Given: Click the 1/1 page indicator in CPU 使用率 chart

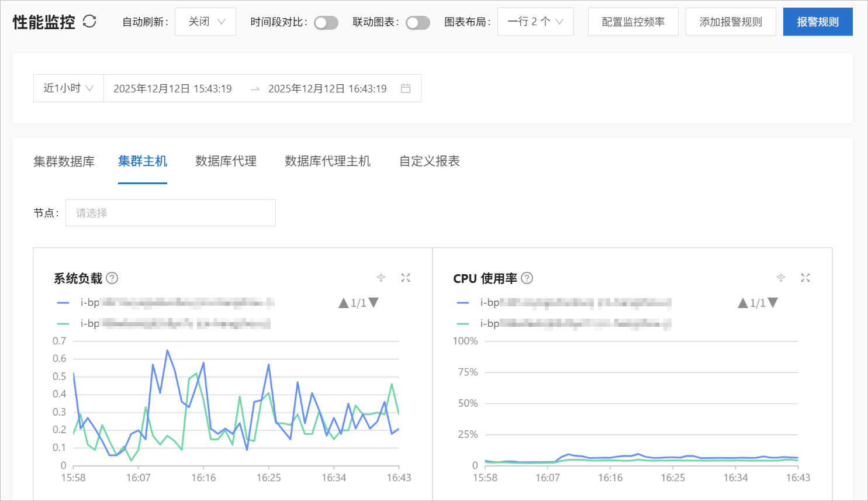Looking at the screenshot, I should pos(758,303).
